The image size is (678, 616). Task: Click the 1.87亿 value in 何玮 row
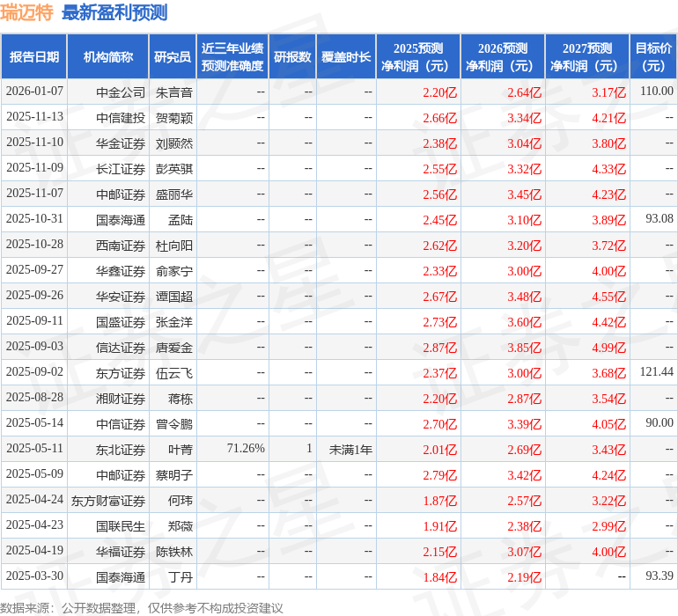tap(439, 501)
